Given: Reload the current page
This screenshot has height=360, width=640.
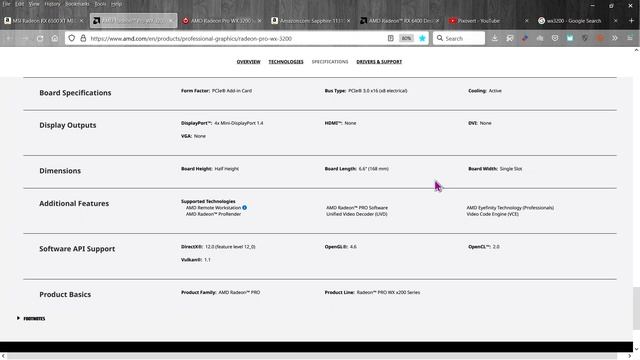Looking at the screenshot, I should coord(40,38).
